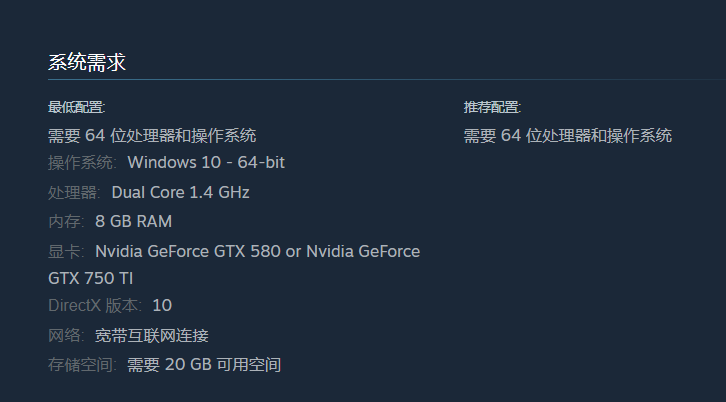Click the Nvidia GeForce GTX 580 text
The image size is (726, 402).
[188, 251]
